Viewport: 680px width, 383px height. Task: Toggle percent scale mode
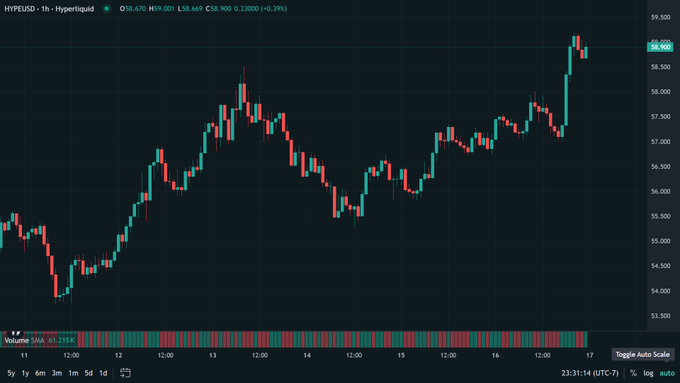(633, 373)
